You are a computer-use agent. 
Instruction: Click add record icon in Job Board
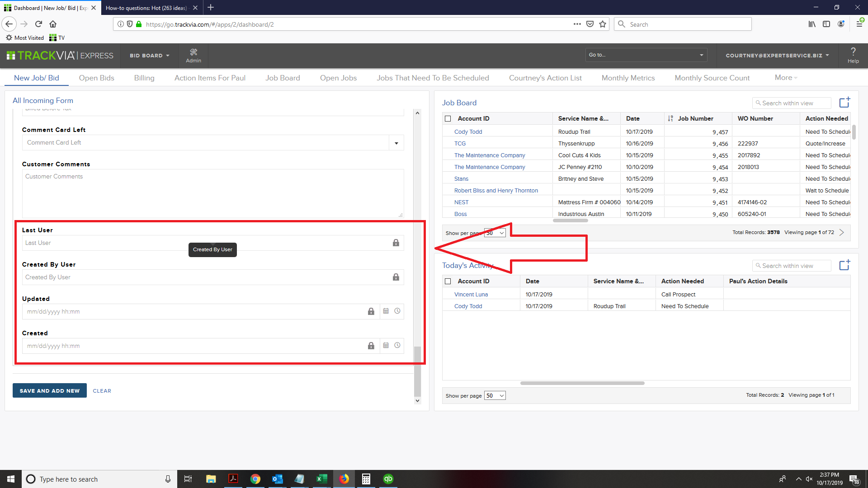click(844, 103)
